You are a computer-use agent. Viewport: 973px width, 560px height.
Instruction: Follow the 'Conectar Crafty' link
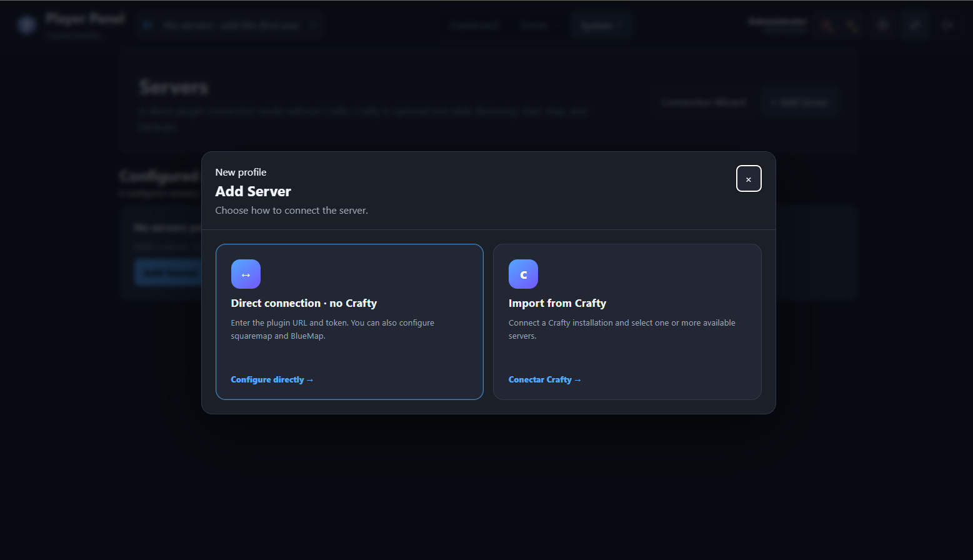[545, 379]
